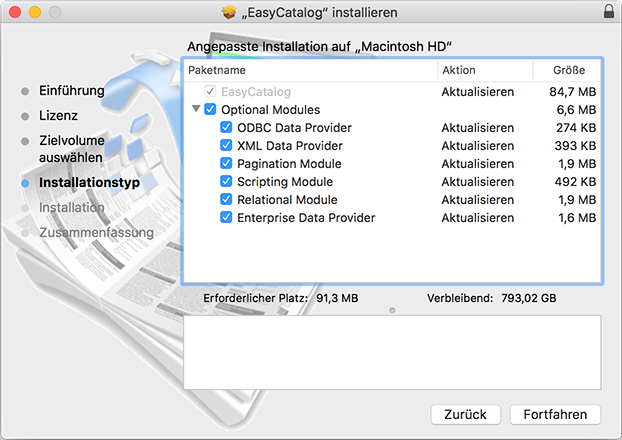This screenshot has height=440, width=622.
Task: Disable the Scripting Module checkbox
Action: tap(226, 181)
